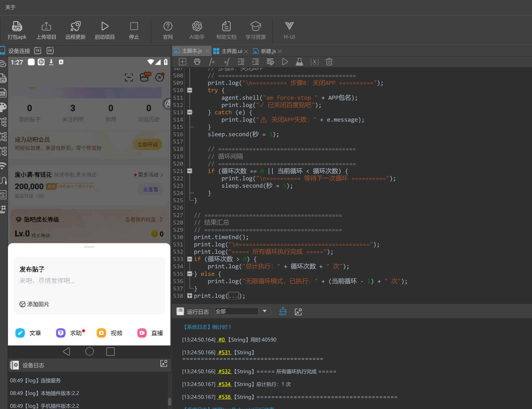Screen dimensions: 532x409
Task: Click the editor toolbar trash icon
Action: click(x=329, y=62)
